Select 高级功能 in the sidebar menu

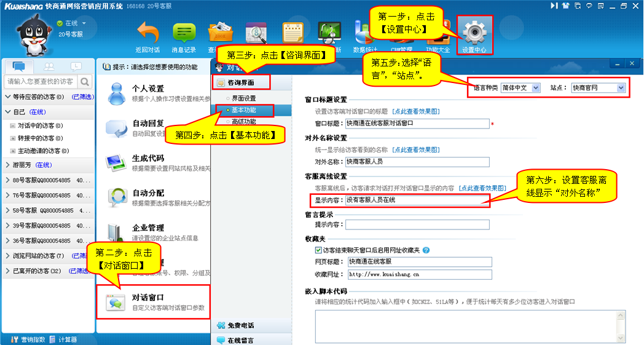(x=243, y=122)
